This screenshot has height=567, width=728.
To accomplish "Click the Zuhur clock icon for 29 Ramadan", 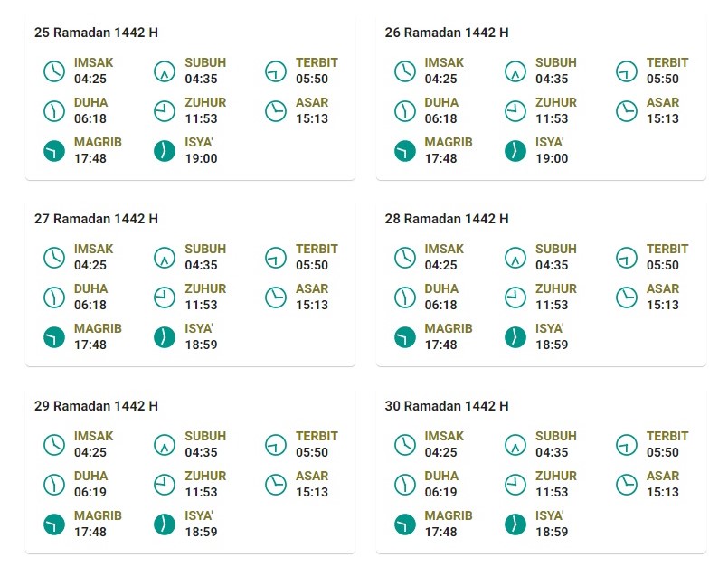I will [165, 485].
